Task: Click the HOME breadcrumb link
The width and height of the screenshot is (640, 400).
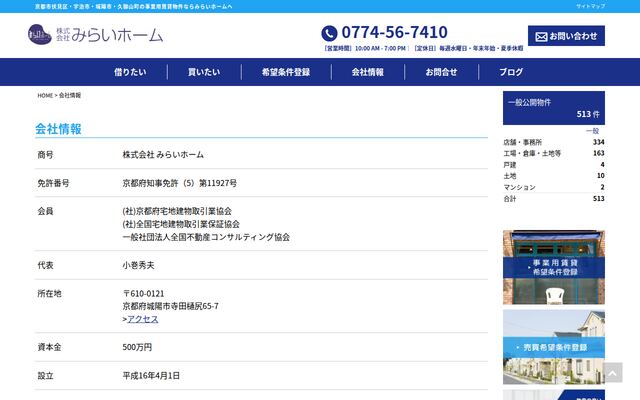Action: pos(45,96)
